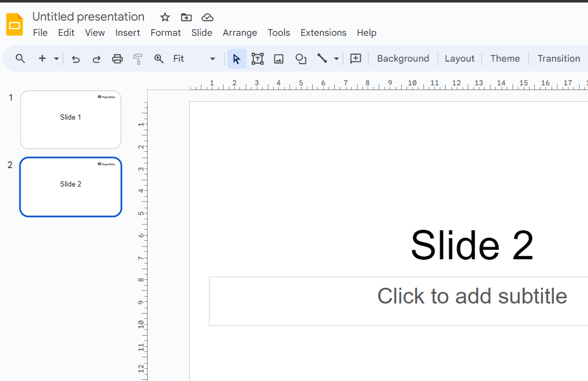Click the Add comment icon
588x381 pixels.
tap(355, 58)
